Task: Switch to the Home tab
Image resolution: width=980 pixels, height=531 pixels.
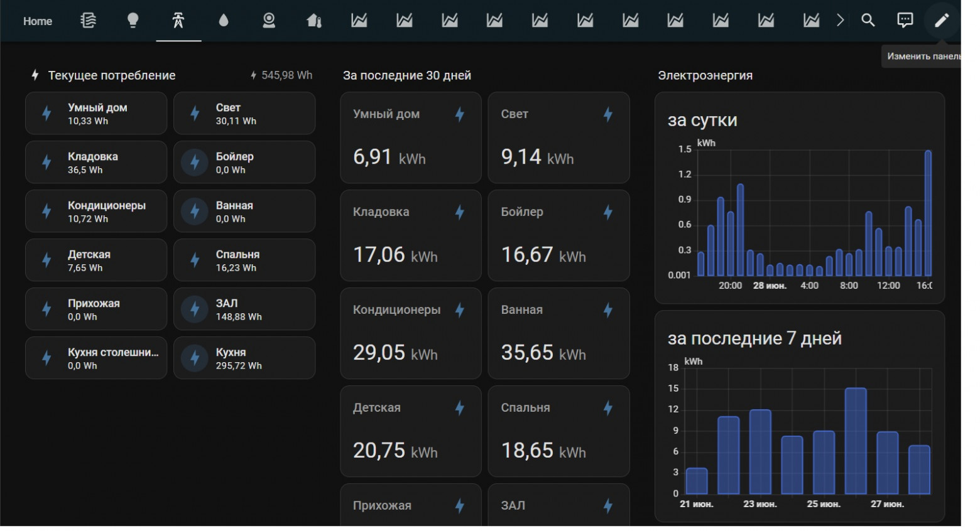Action: point(37,21)
